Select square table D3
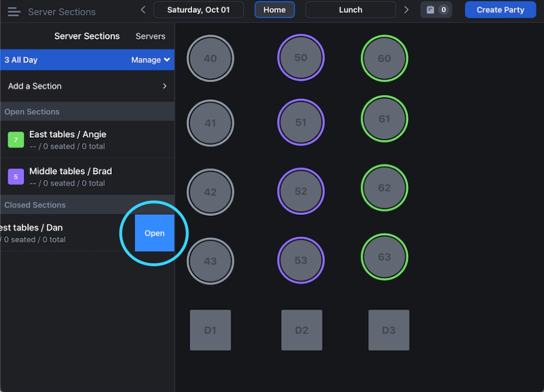The height and width of the screenshot is (392, 544). (389, 330)
